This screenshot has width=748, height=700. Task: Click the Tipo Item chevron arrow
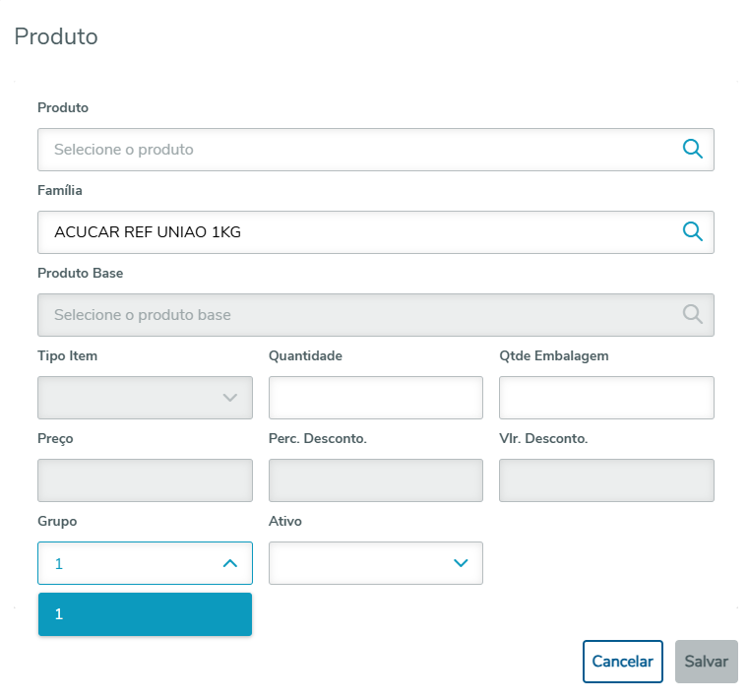pos(230,398)
